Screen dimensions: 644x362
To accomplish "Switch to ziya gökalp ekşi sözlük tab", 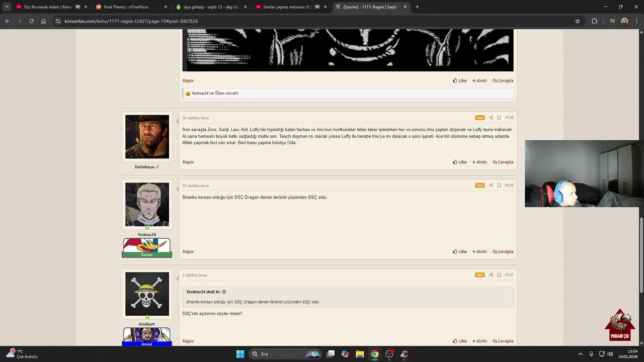I will (x=211, y=7).
